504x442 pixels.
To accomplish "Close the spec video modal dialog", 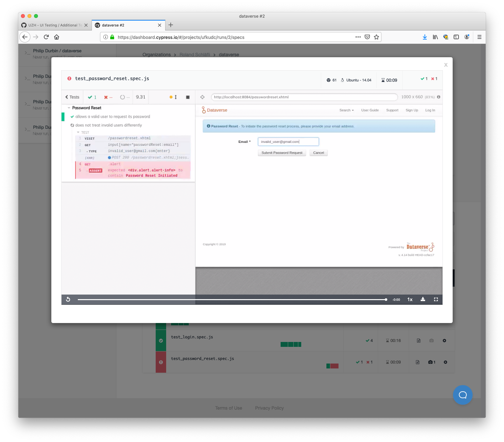I will 445,65.
